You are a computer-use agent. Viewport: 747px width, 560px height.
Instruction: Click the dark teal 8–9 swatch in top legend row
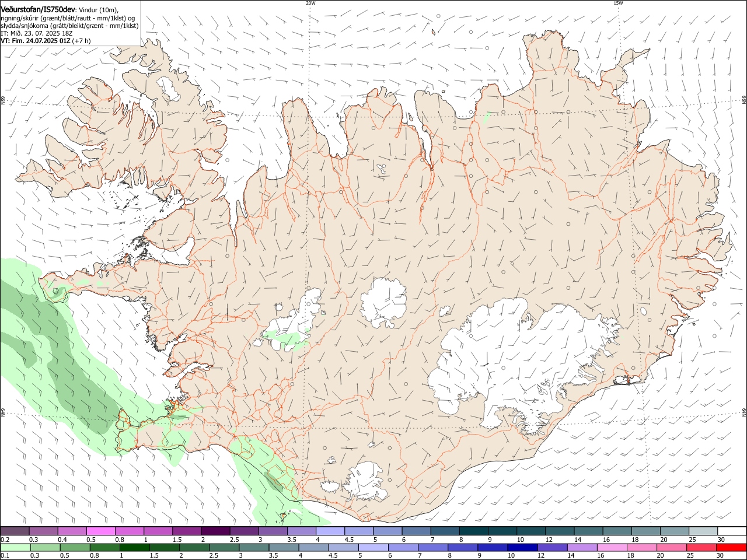tap(473, 531)
